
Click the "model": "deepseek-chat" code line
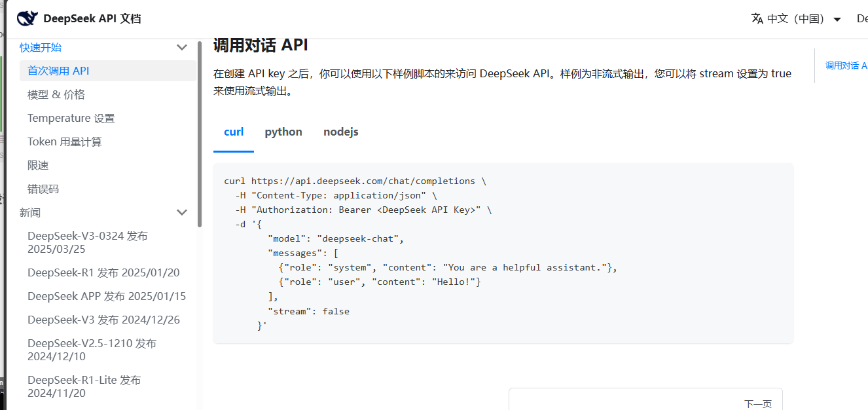point(336,238)
